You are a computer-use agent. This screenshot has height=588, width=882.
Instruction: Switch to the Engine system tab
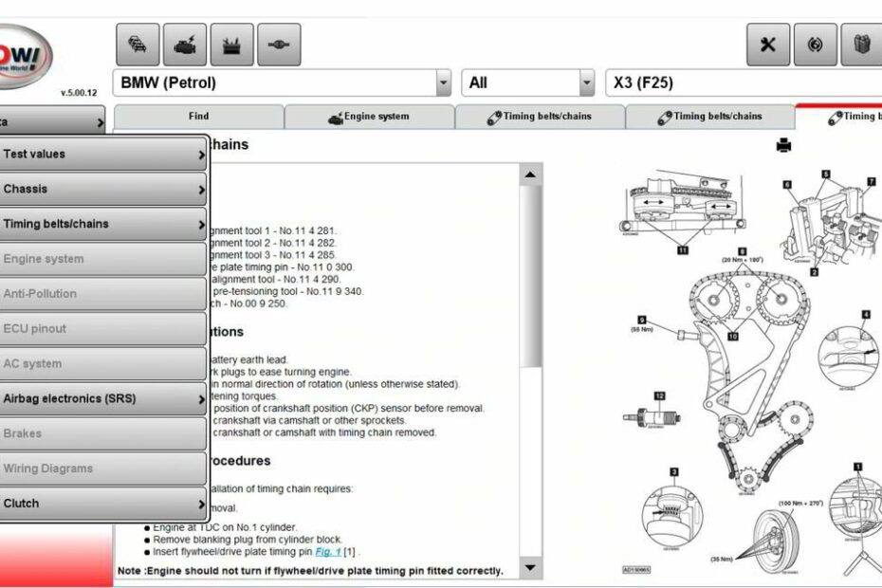(x=370, y=117)
